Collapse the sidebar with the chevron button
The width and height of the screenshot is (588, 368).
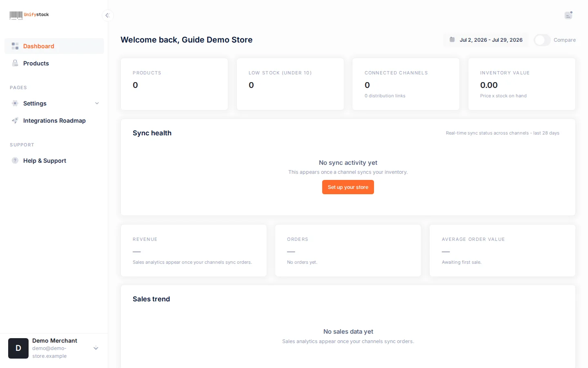[107, 15]
